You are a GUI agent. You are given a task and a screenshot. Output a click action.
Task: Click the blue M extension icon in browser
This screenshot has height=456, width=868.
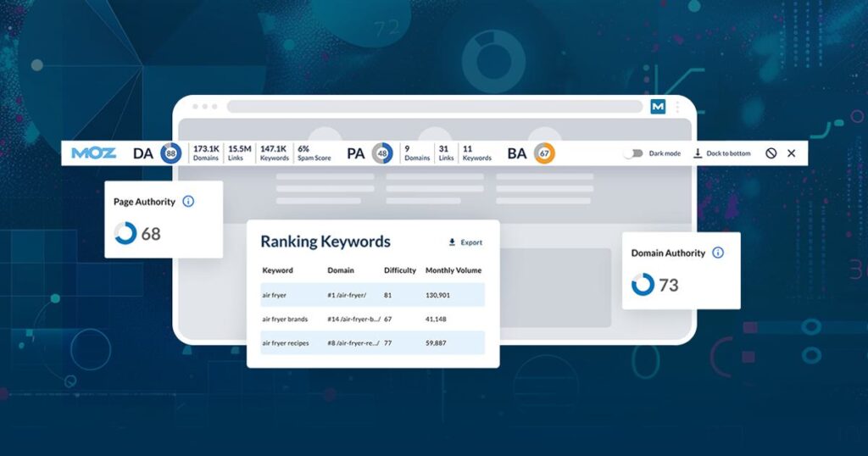[658, 106]
